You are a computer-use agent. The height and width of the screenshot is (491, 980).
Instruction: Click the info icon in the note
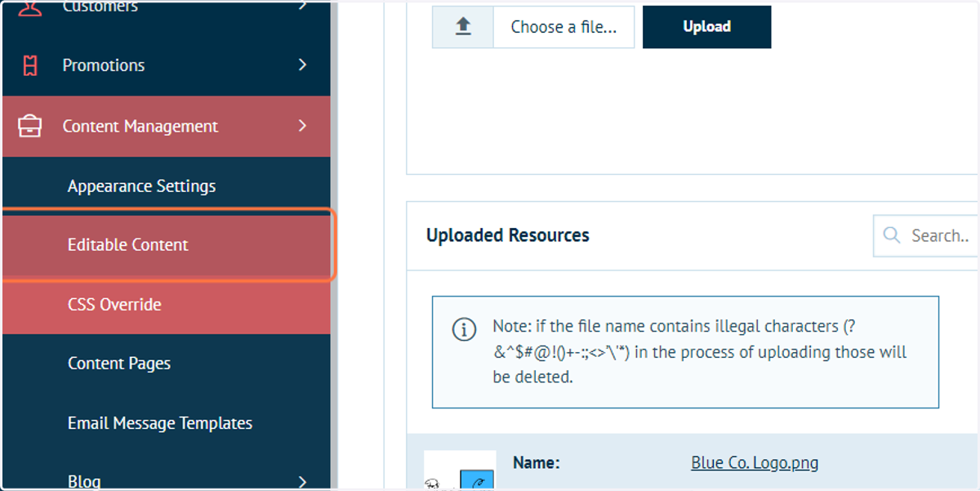[x=464, y=330]
